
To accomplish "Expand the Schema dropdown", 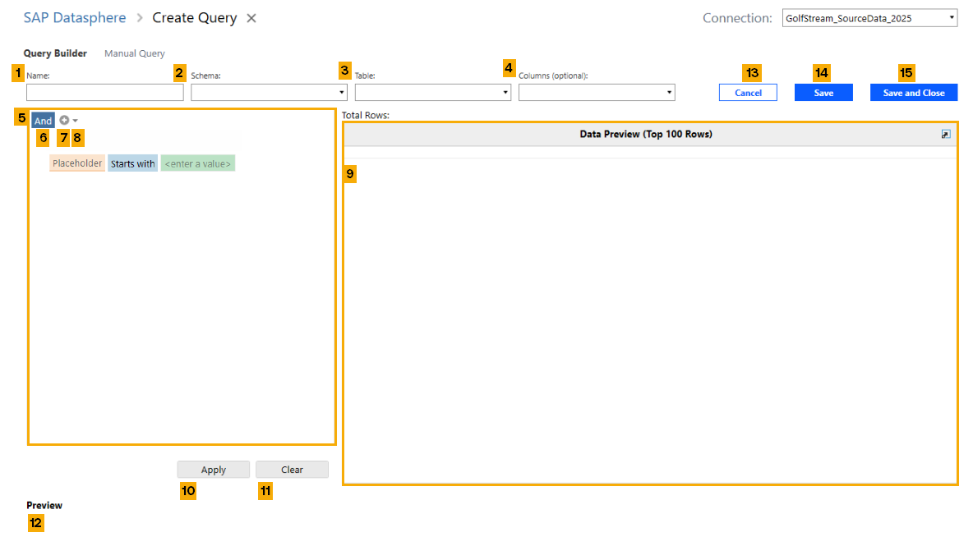I will tap(269, 93).
